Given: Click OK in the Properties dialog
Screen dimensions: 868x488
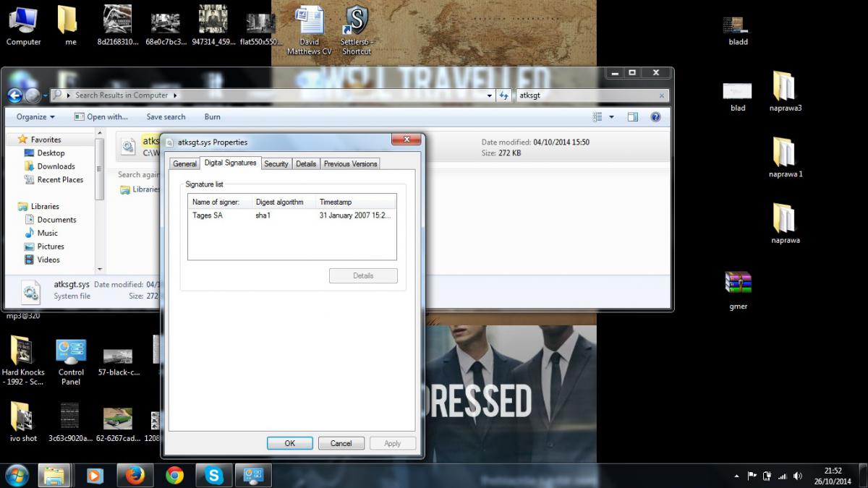Looking at the screenshot, I should (289, 443).
